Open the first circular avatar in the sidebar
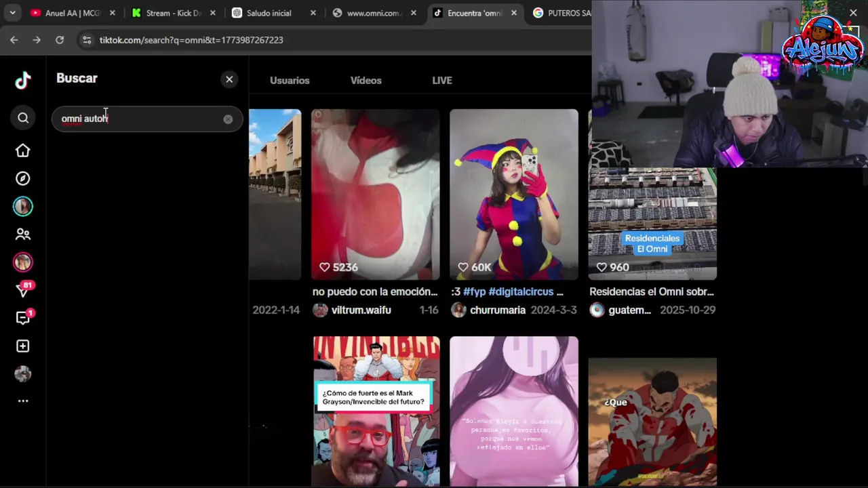 pos(23,206)
